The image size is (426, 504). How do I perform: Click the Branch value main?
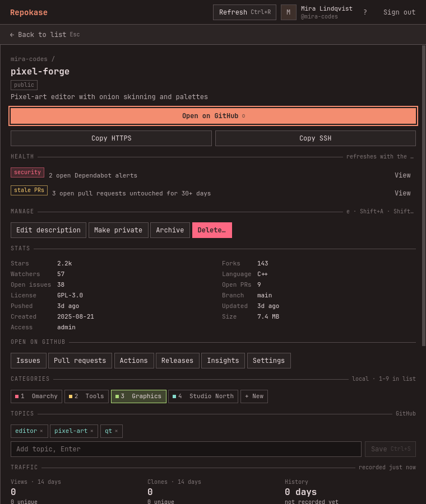click(265, 295)
